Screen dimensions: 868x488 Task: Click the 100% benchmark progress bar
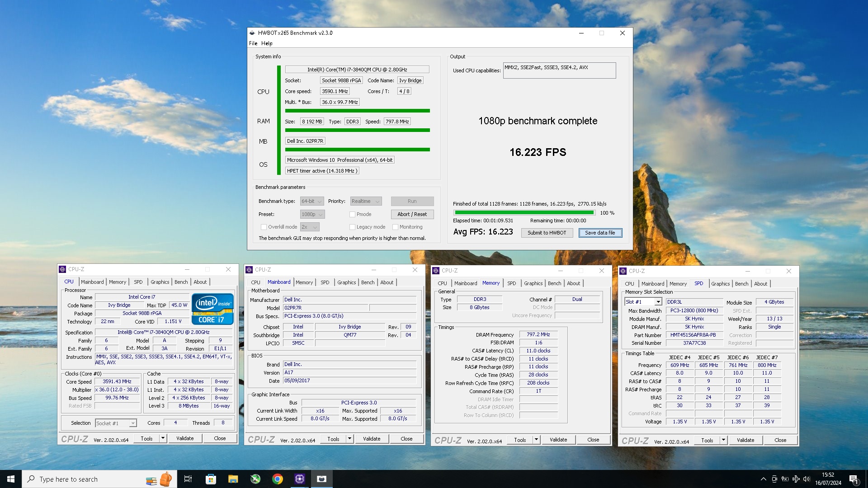coord(524,213)
